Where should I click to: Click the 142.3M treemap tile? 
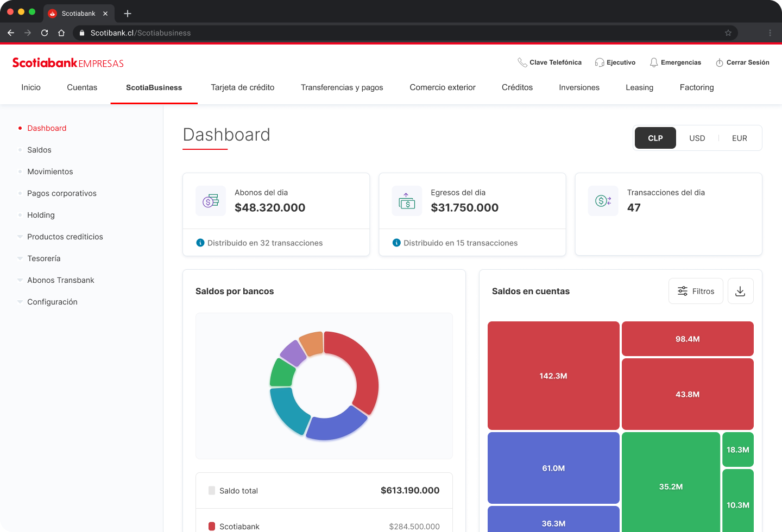pos(553,376)
